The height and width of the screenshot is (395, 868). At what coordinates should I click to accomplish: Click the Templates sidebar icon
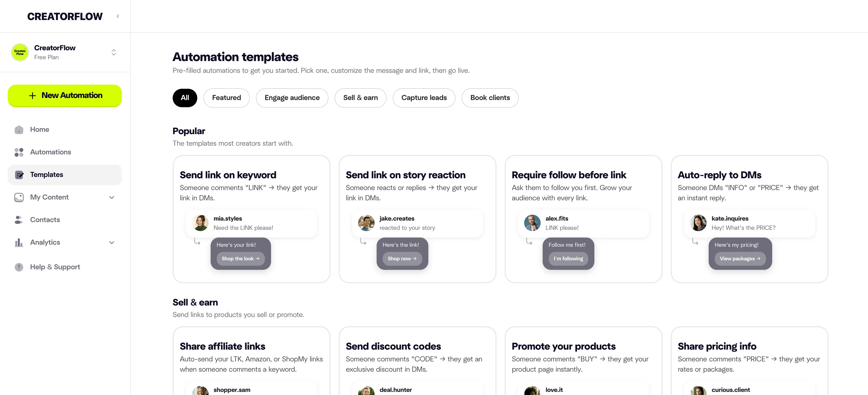[x=19, y=175]
